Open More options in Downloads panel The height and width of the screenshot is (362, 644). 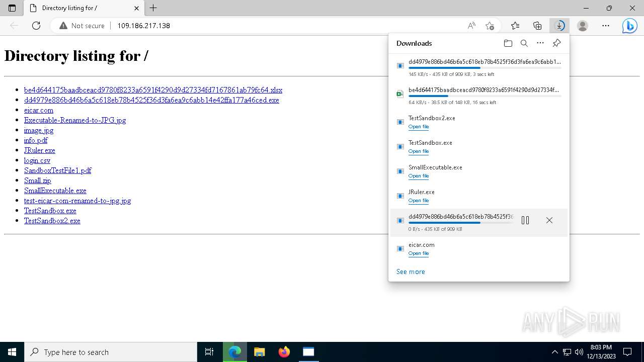[540, 43]
